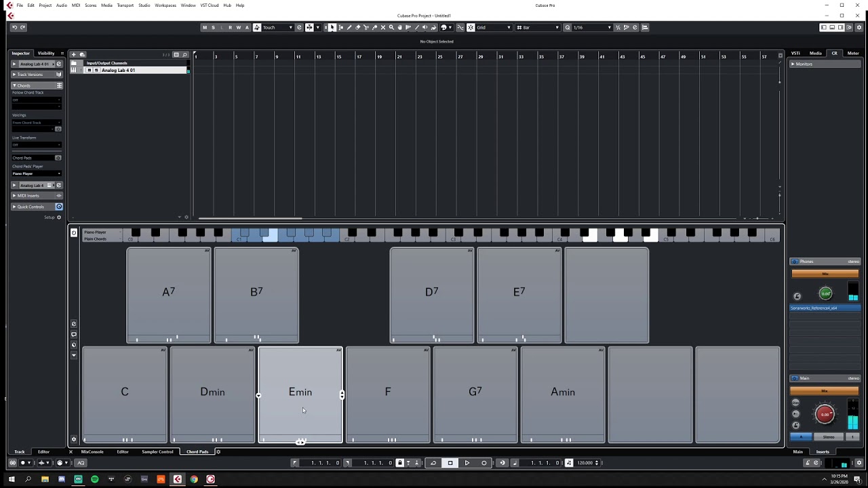Open the Inspector Setup gear
868x488 pixels.
click(59, 217)
